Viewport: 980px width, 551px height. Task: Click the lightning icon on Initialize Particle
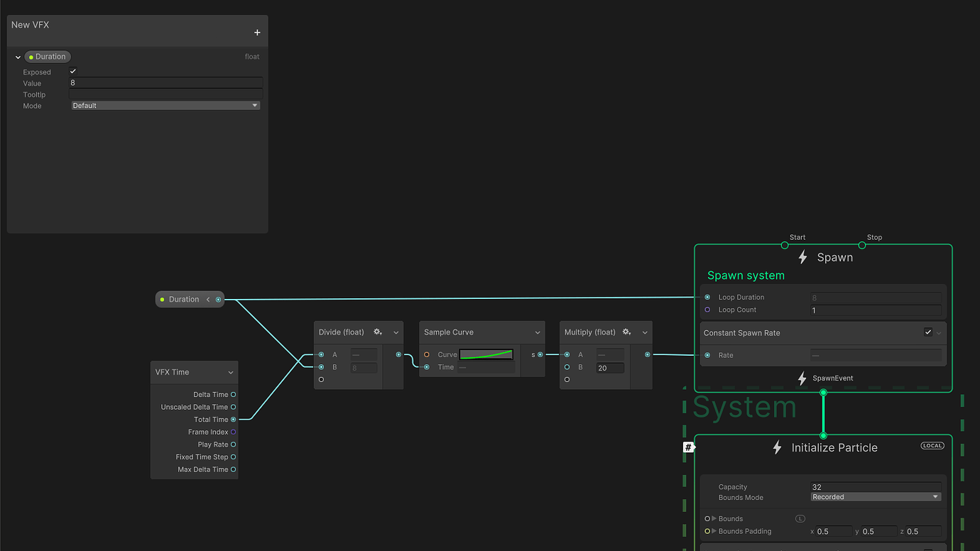777,447
